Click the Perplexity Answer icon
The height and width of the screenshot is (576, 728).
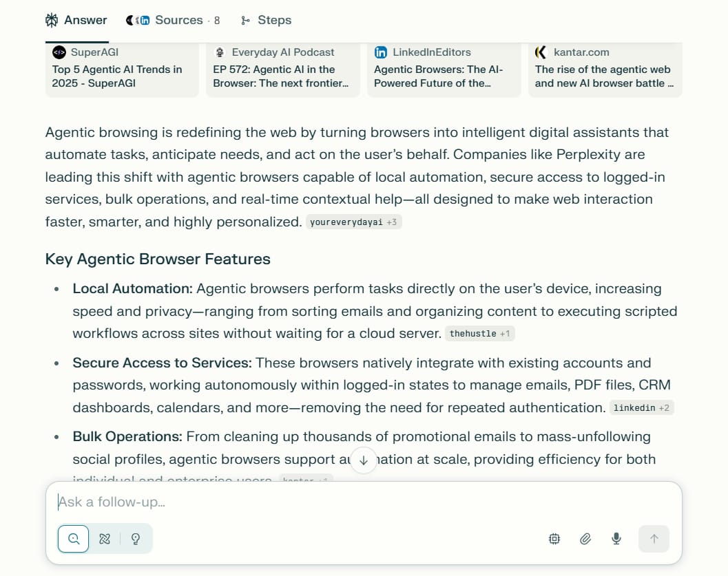[x=52, y=21]
